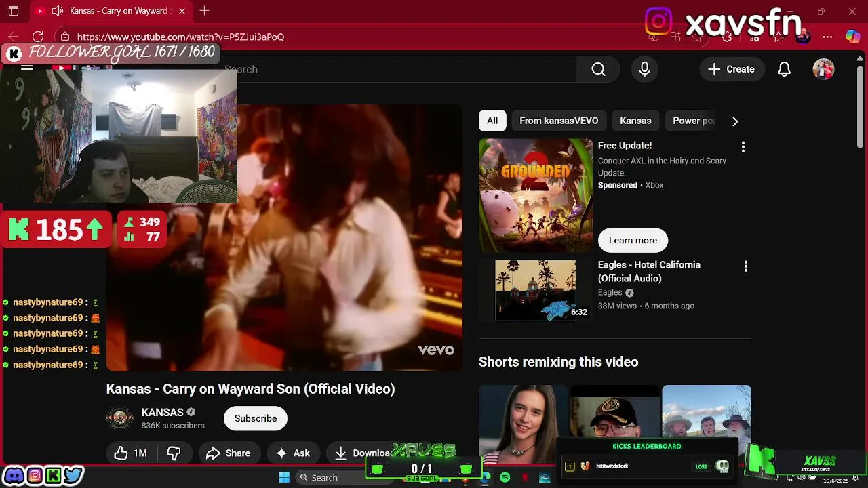Open the Eagles channel link
This screenshot has height=488, width=868.
(x=610, y=293)
